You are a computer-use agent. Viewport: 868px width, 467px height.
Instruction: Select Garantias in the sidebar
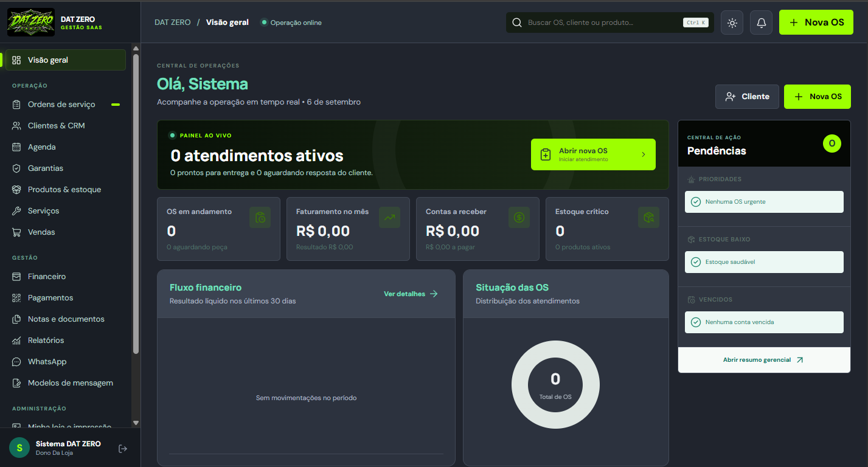click(66, 168)
